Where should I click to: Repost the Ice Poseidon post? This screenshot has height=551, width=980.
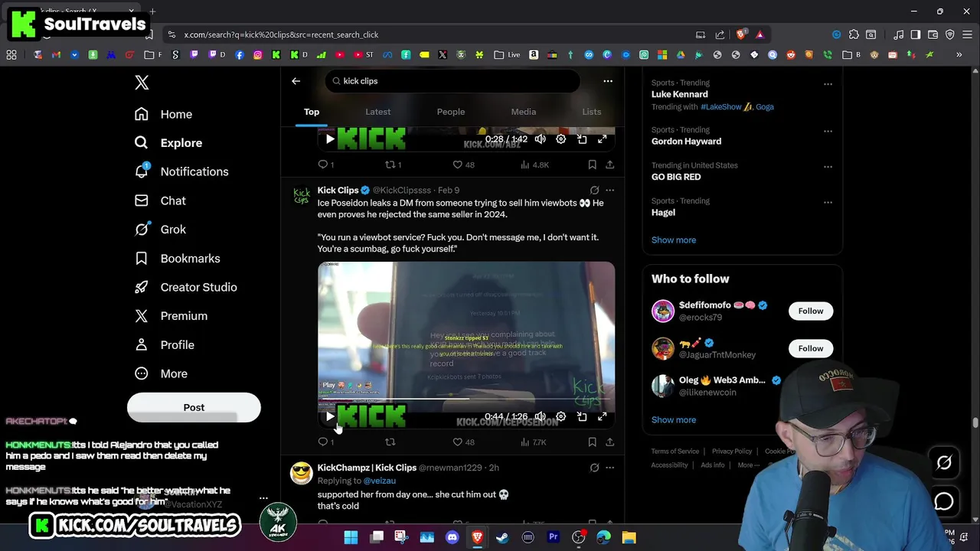click(390, 442)
